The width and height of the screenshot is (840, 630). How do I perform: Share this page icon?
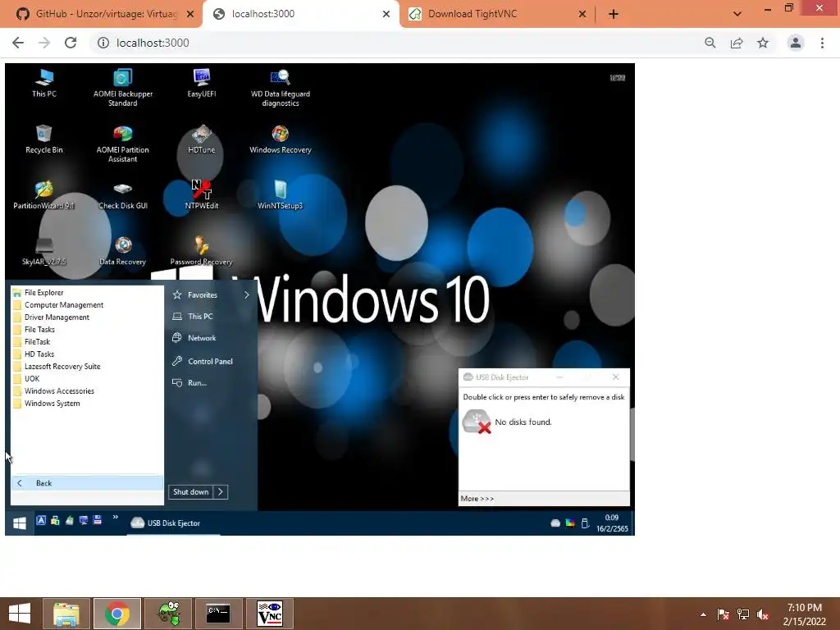[x=737, y=43]
